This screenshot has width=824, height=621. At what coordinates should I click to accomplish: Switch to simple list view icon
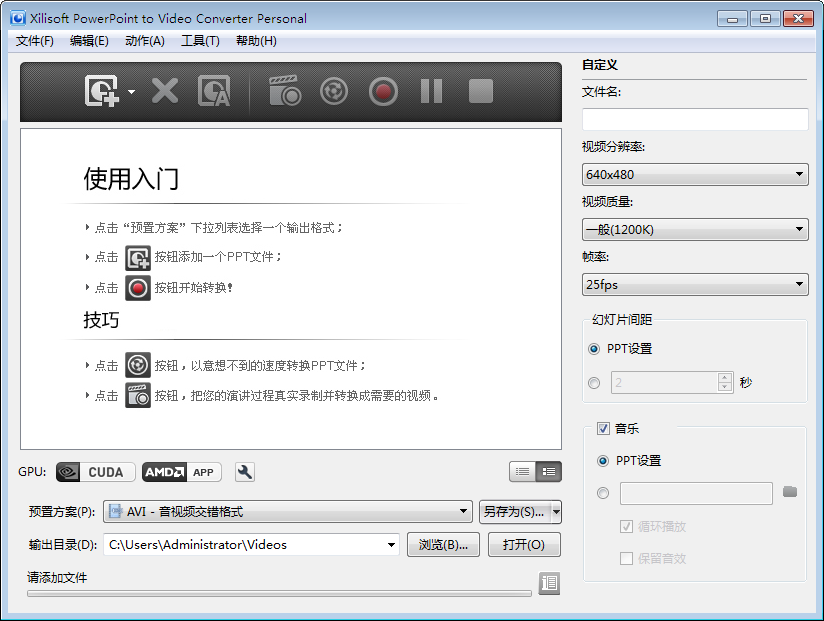click(x=522, y=472)
